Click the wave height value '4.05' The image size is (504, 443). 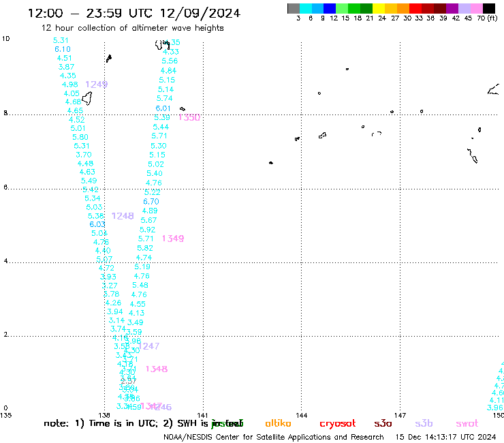tap(72, 93)
